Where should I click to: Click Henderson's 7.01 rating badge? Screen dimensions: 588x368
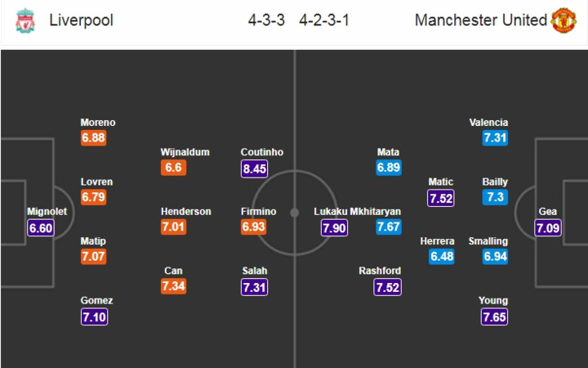(174, 227)
